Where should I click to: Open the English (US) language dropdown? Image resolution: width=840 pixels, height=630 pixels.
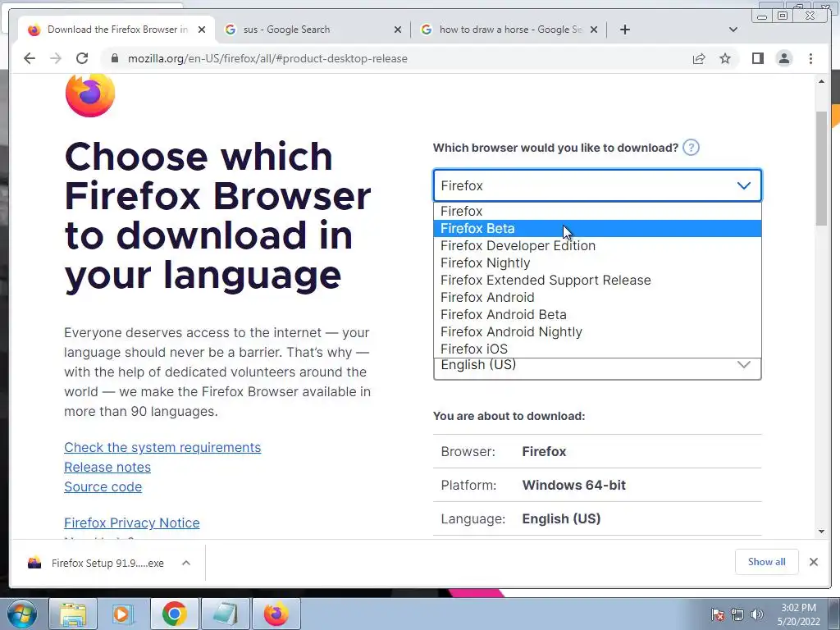(x=597, y=368)
